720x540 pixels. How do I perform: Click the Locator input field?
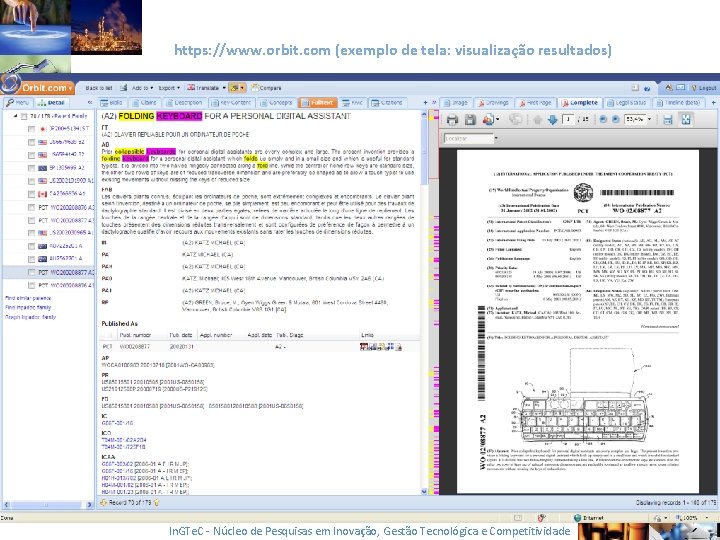468,138
